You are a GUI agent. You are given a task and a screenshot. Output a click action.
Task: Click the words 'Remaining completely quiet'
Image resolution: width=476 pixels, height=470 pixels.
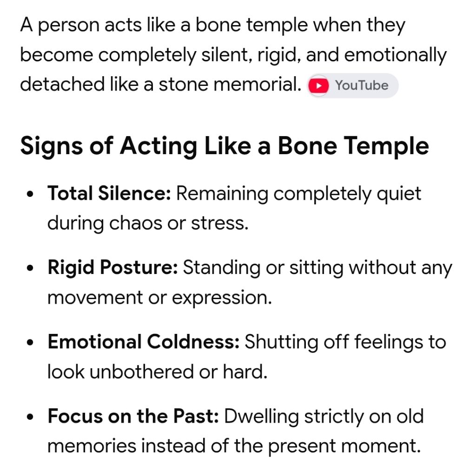click(299, 194)
